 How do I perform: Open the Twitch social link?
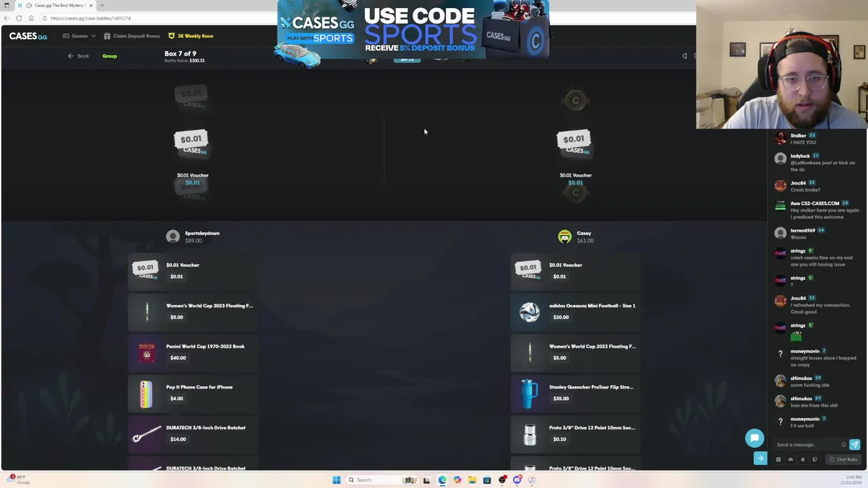[x=814, y=460]
